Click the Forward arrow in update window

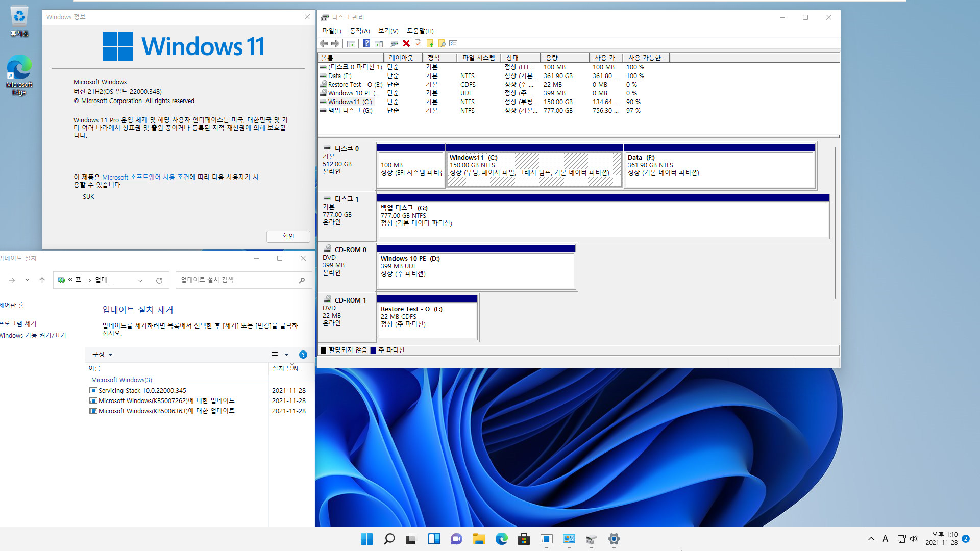12,280
